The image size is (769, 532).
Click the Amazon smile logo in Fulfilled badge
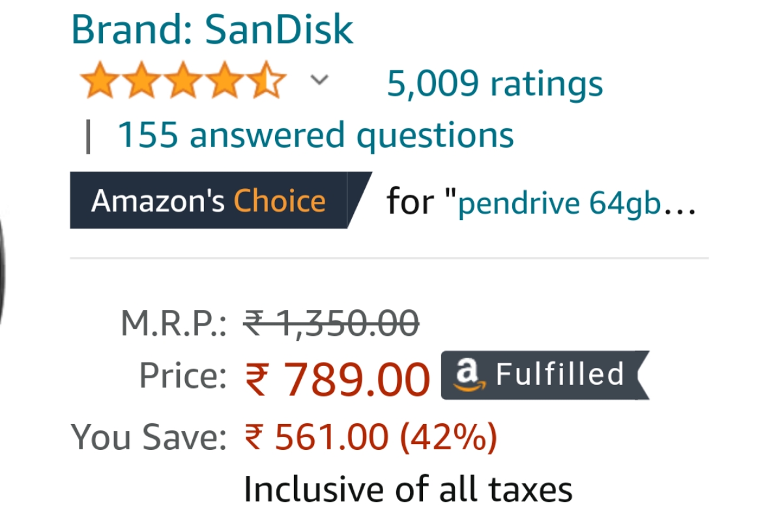(x=469, y=375)
